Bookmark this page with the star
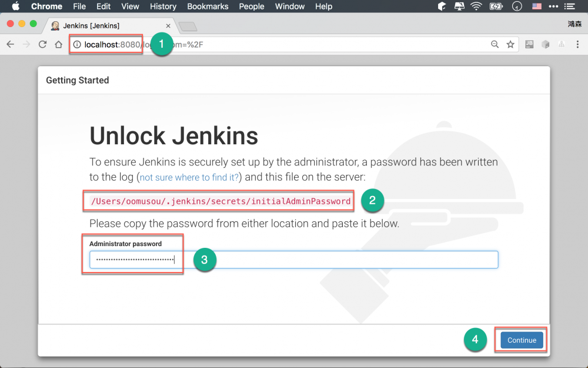 point(510,44)
